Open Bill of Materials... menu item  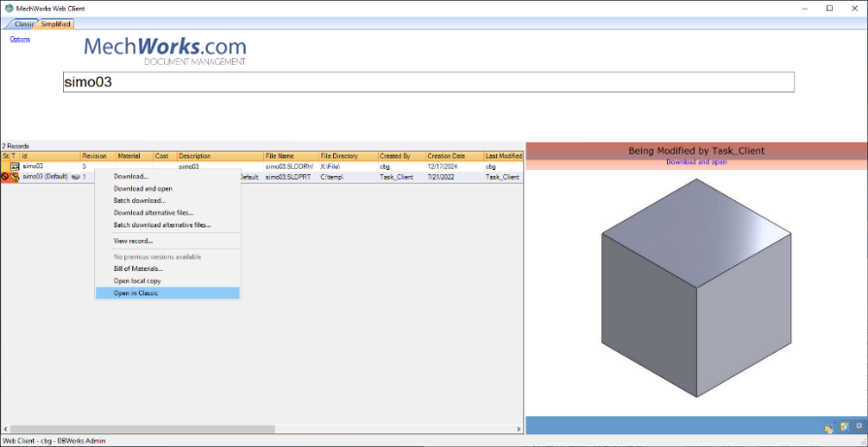(168, 268)
